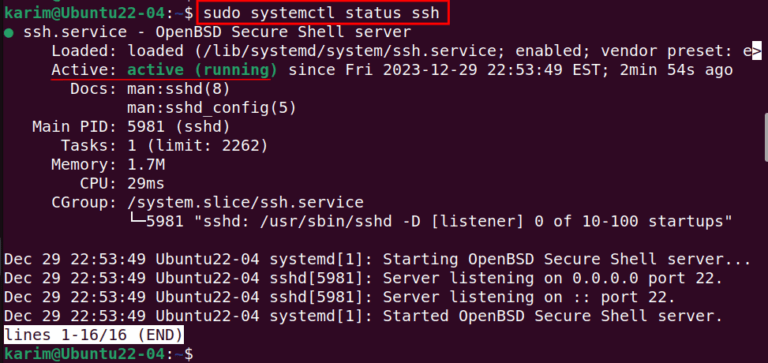Viewport: 768px width, 363px height.
Task: Click the highlighted sudo systemctl status ssh command
Action: pos(321,13)
